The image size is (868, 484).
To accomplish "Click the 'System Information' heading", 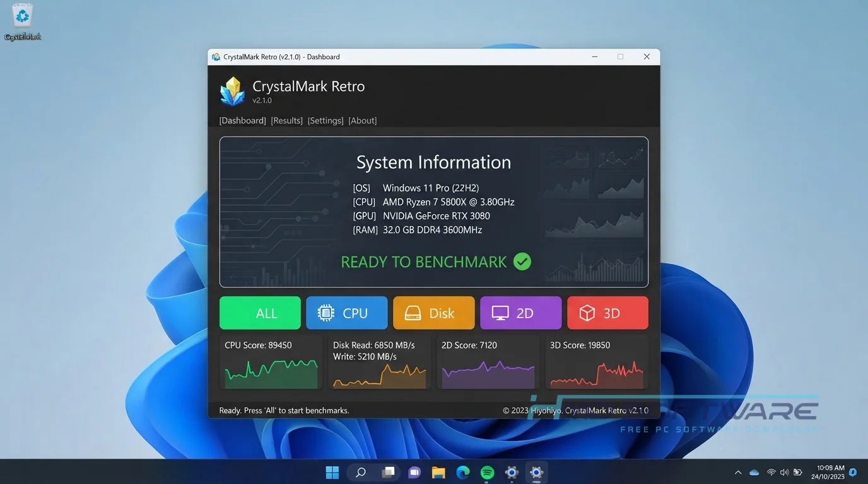I will coord(433,163).
